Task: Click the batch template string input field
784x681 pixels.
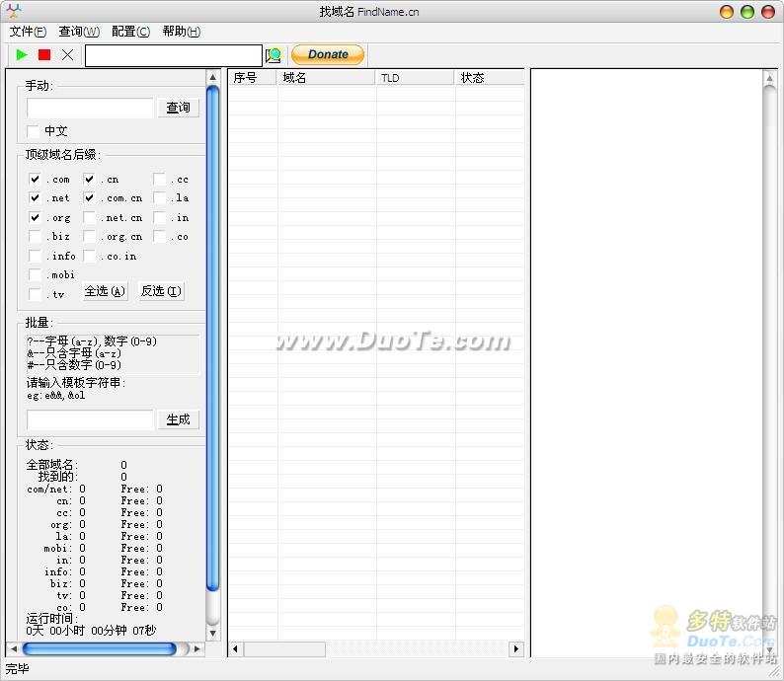Action: [x=90, y=419]
